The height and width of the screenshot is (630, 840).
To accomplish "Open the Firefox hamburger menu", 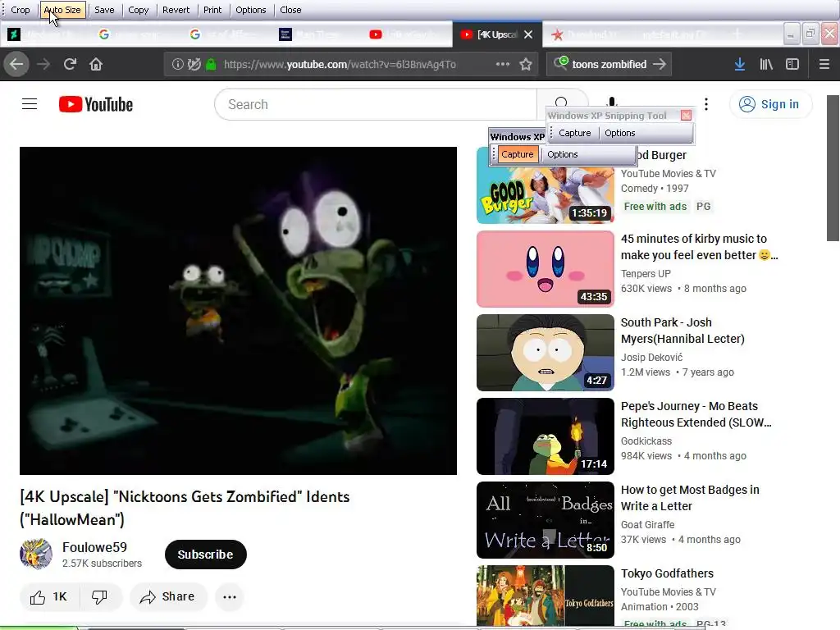I will (x=824, y=64).
